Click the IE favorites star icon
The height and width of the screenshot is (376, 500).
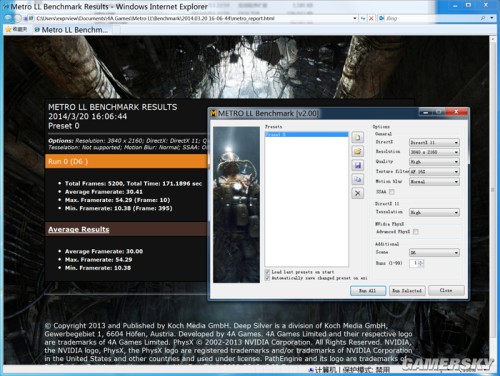[8, 30]
